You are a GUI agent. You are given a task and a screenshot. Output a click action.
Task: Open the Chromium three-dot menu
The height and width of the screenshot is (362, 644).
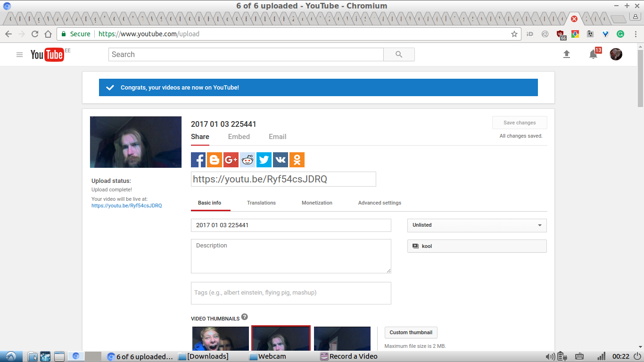(635, 34)
